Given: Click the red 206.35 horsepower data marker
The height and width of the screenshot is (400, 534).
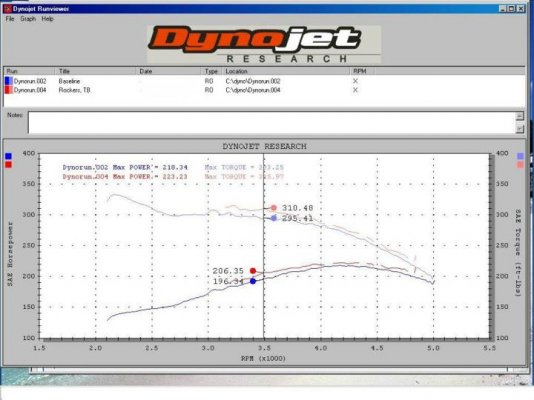Looking at the screenshot, I should click(x=253, y=271).
